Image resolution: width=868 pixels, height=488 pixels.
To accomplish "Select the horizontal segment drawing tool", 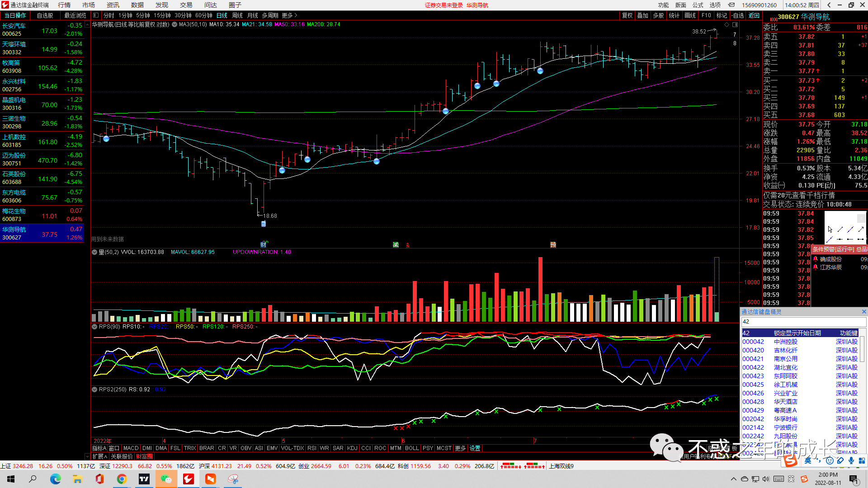I will click(x=861, y=239).
